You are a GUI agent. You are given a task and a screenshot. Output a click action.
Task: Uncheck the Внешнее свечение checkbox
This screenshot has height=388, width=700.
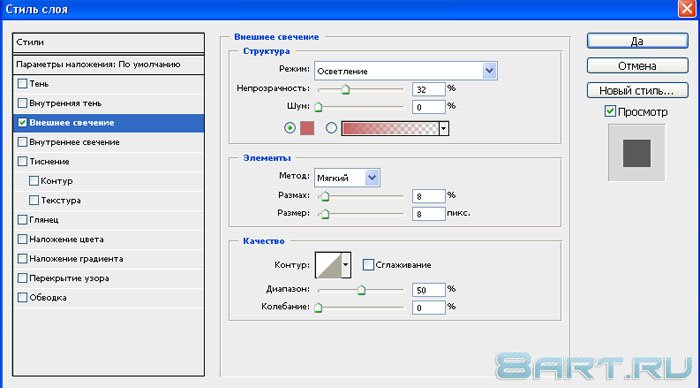click(x=22, y=122)
